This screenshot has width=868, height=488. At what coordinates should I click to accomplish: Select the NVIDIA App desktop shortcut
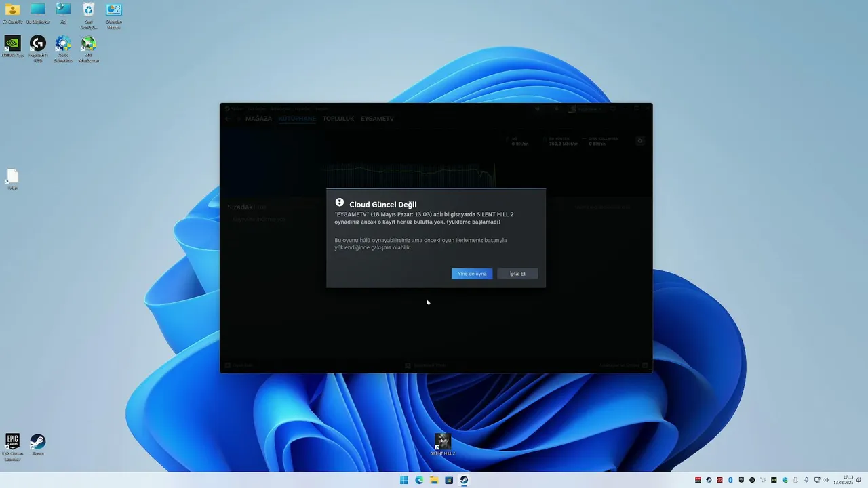[12, 46]
